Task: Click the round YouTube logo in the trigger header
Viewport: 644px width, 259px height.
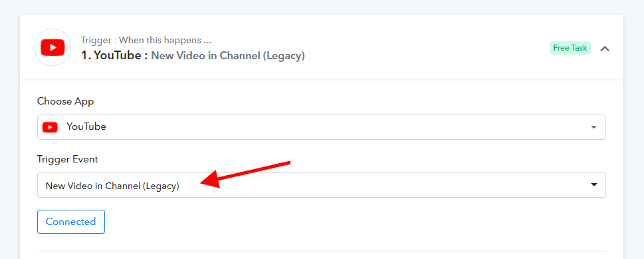Action: click(53, 47)
